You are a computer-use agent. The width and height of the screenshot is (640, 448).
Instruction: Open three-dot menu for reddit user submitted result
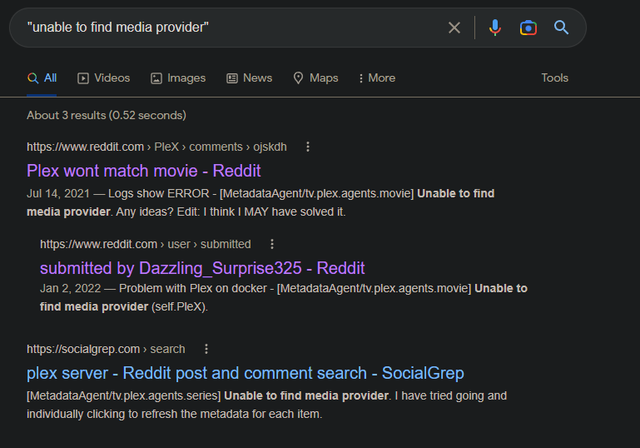click(272, 244)
